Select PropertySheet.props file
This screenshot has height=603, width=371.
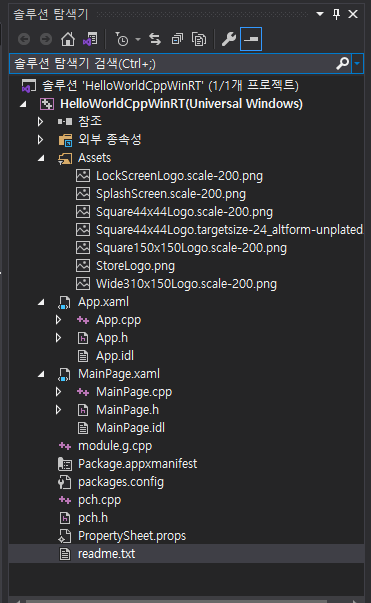[x=132, y=536]
